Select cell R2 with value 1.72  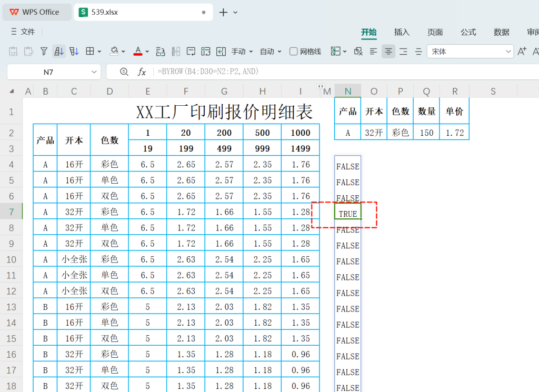pyautogui.click(x=454, y=132)
